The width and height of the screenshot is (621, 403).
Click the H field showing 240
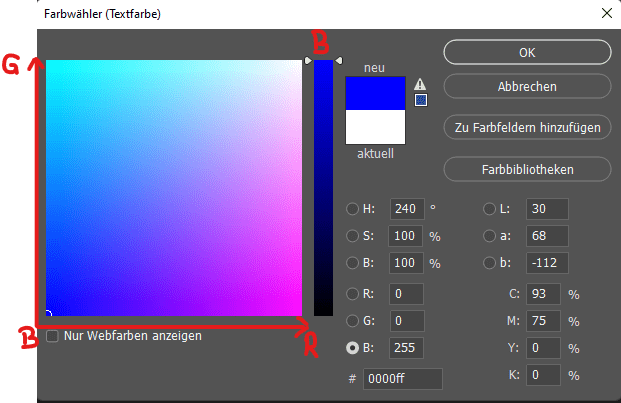point(407,209)
